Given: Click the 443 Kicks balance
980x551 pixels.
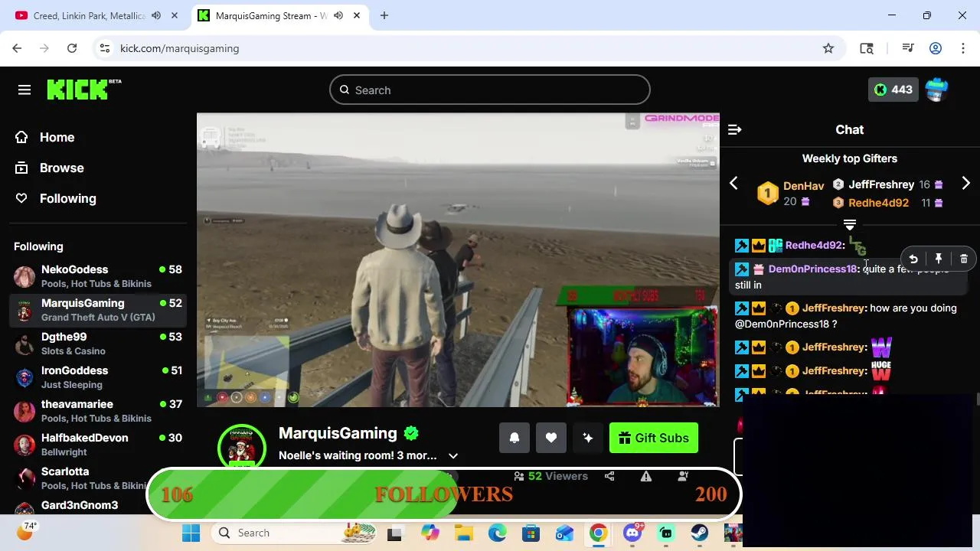Looking at the screenshot, I should tap(893, 90).
